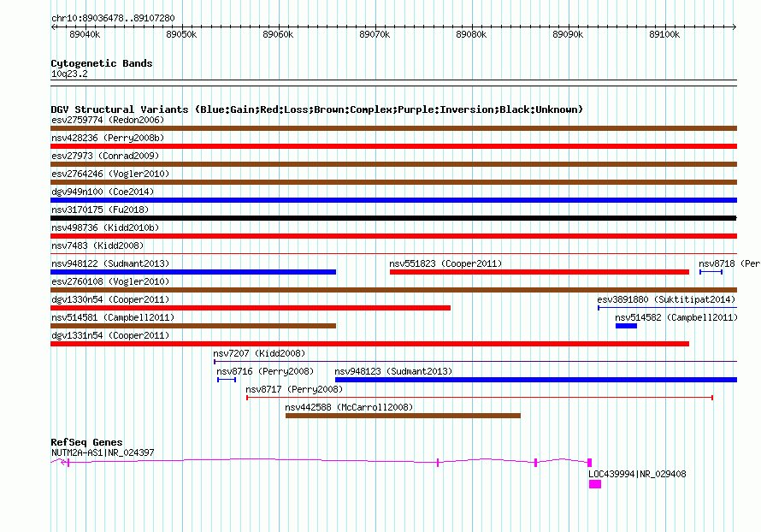The image size is (761, 532).
Task: Click the purple nsv7207 (Kidd2008) inversion line
Action: click(x=475, y=362)
